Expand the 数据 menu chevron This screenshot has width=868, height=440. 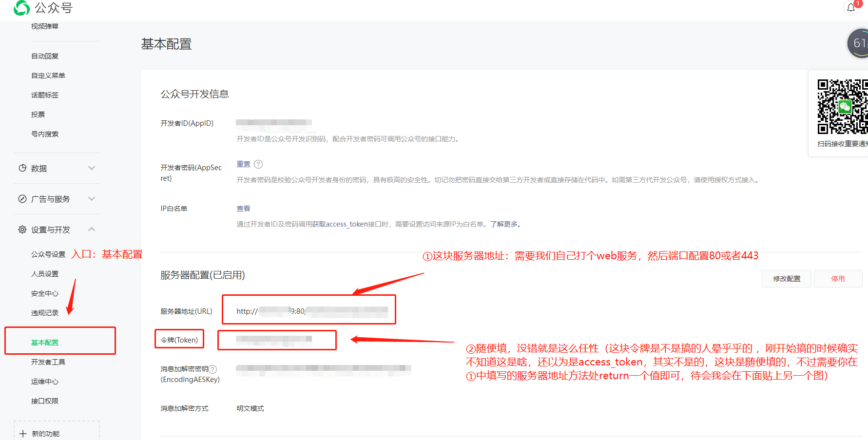(92, 168)
